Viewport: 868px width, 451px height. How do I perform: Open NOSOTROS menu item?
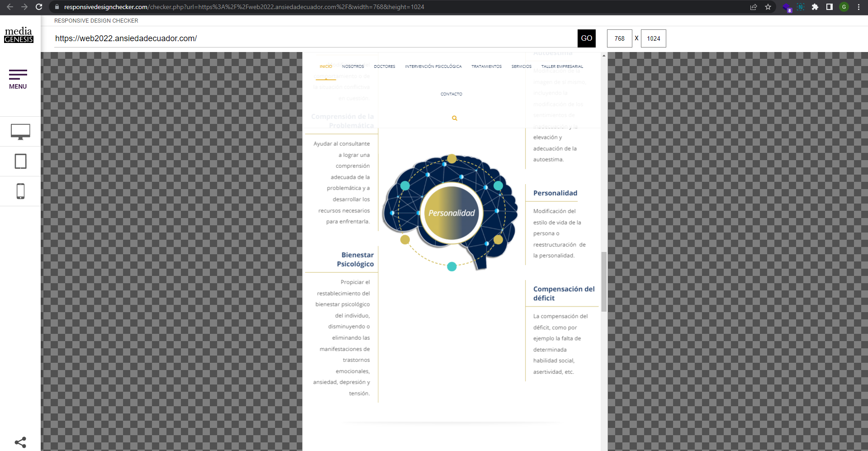coord(353,66)
